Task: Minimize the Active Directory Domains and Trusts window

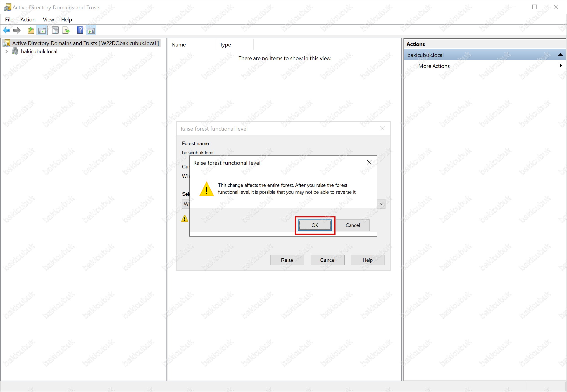Action: [x=514, y=7]
